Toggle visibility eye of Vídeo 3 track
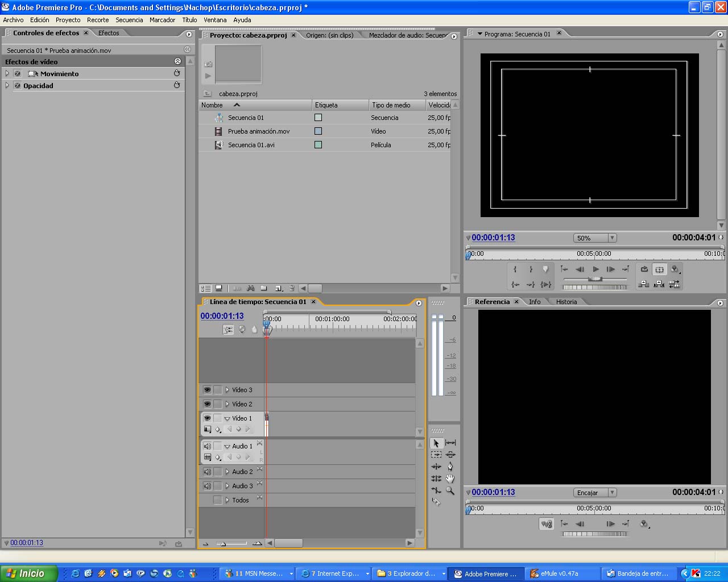 pos(207,390)
